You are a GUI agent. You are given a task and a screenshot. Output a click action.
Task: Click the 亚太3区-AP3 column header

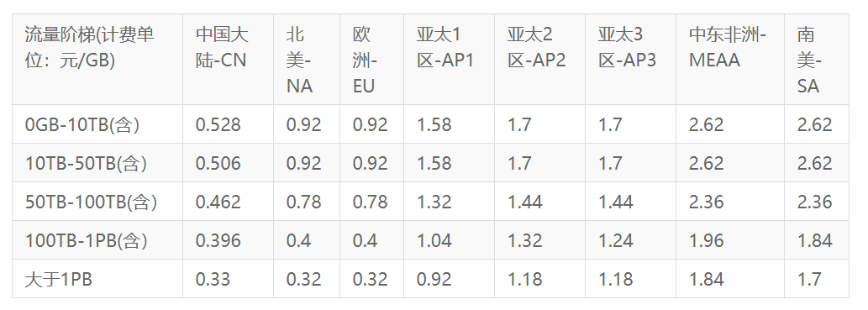coord(630,60)
